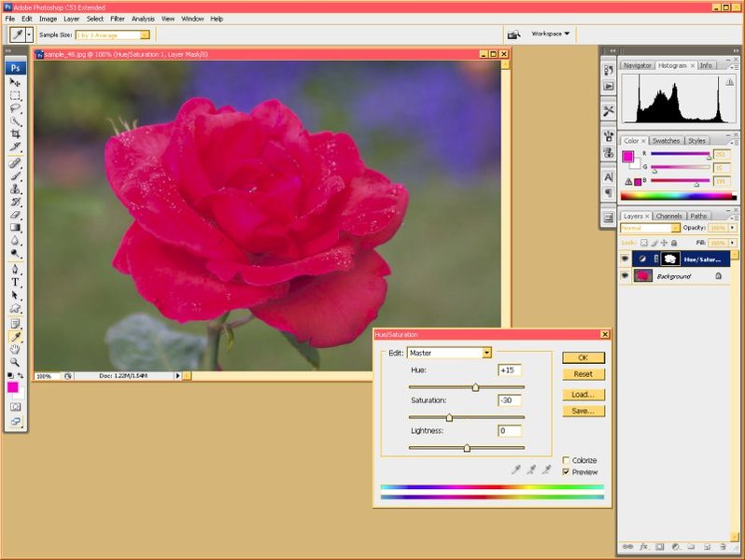Viewport: 745px width, 560px height.
Task: Select the Move tool
Action: pos(15,82)
